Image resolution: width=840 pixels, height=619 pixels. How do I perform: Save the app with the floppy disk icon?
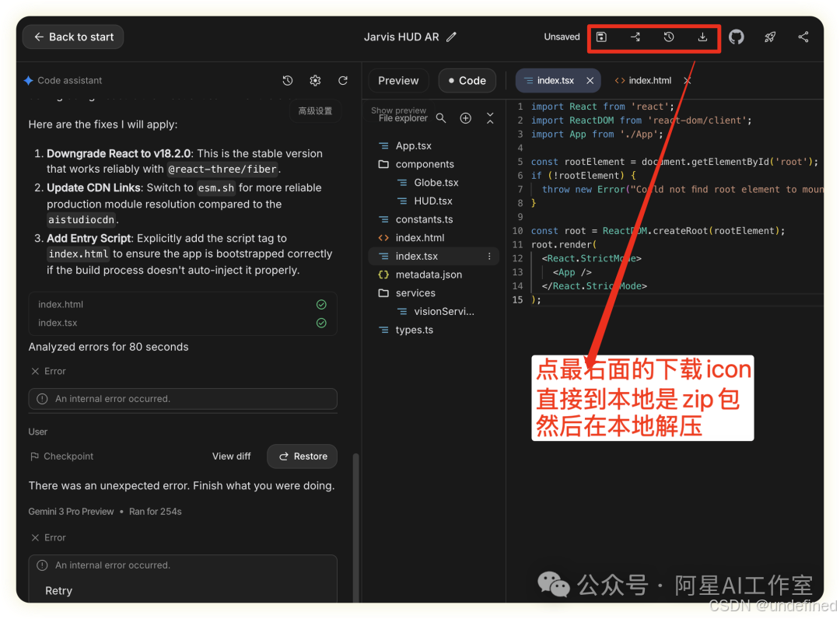601,37
